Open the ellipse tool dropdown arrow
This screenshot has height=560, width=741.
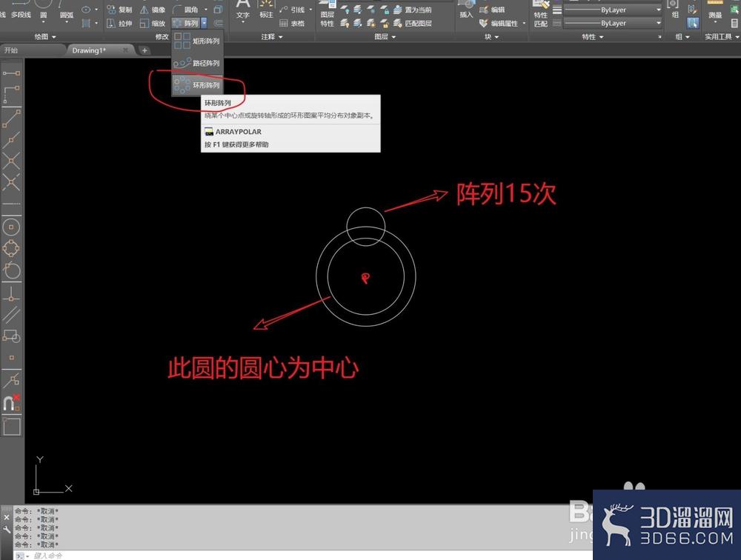(x=96, y=10)
